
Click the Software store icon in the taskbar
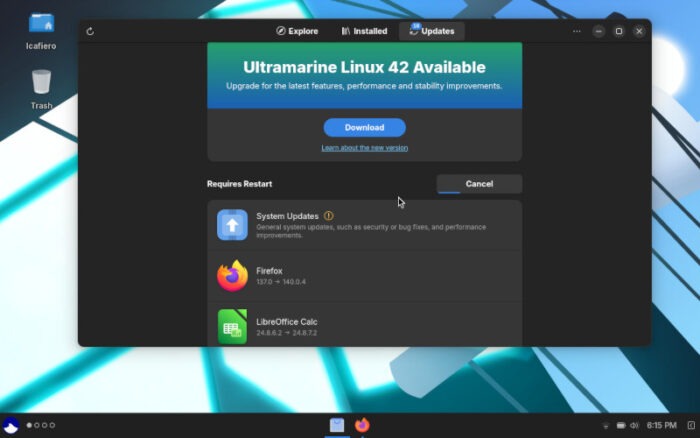(x=337, y=425)
